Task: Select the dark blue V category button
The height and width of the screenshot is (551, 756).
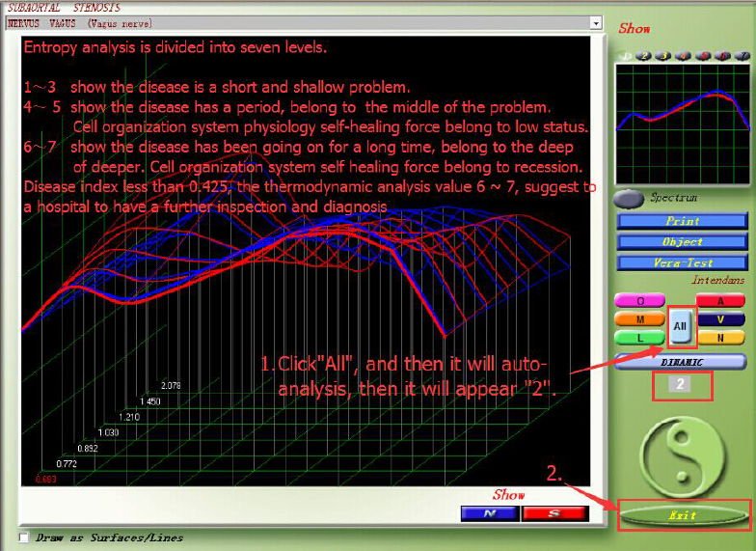Action: point(720,318)
